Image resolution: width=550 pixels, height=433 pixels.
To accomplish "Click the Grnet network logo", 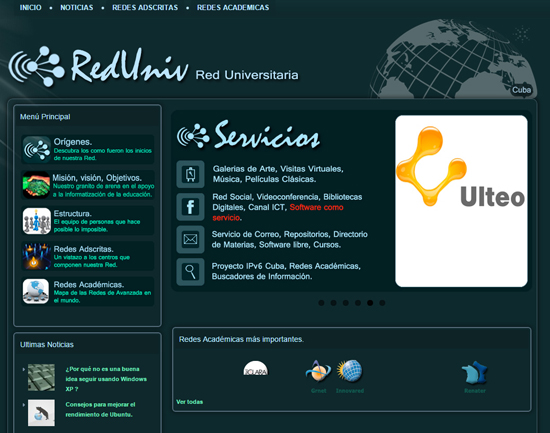I will [x=318, y=371].
